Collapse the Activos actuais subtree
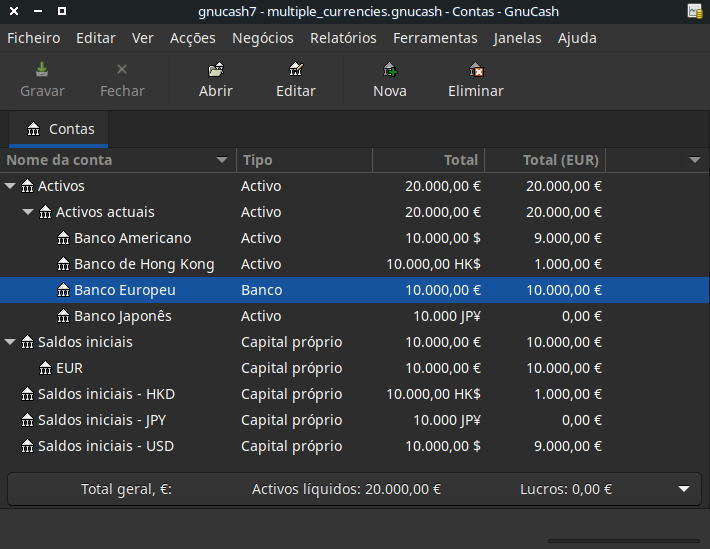Viewport: 710px width, 549px height. coord(28,212)
